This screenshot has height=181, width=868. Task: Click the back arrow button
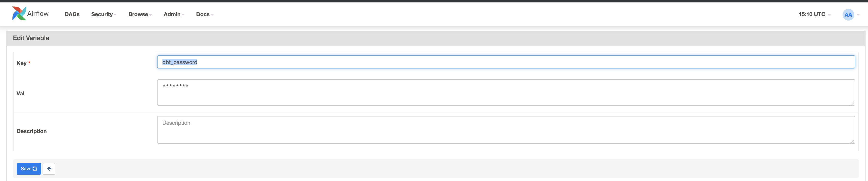(x=49, y=169)
